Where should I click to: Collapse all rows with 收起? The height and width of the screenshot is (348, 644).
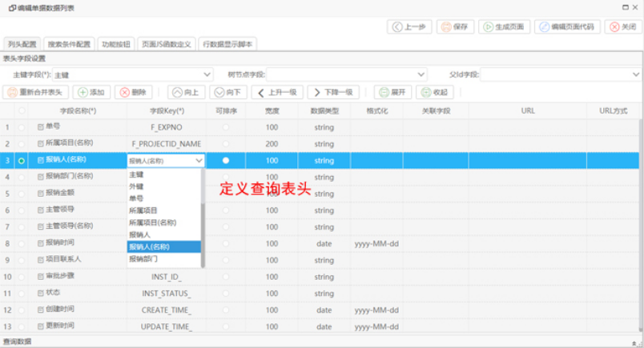(x=434, y=92)
